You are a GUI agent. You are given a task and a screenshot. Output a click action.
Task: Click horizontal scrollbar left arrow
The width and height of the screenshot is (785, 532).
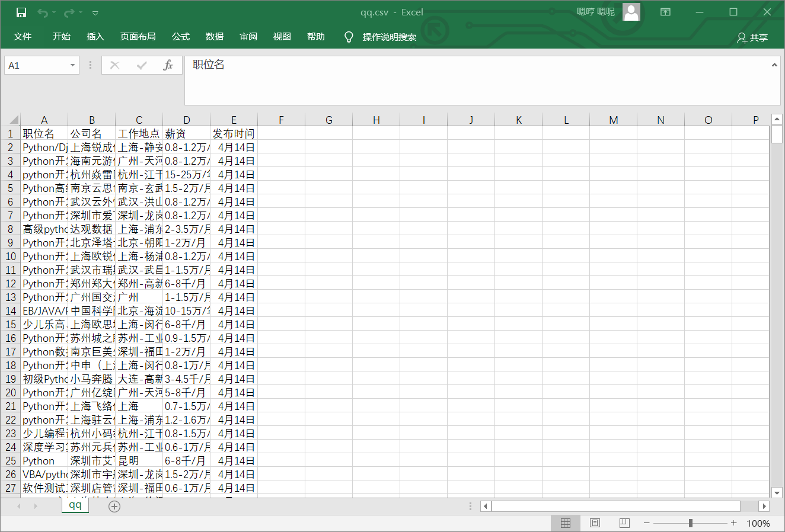pyautogui.click(x=486, y=507)
